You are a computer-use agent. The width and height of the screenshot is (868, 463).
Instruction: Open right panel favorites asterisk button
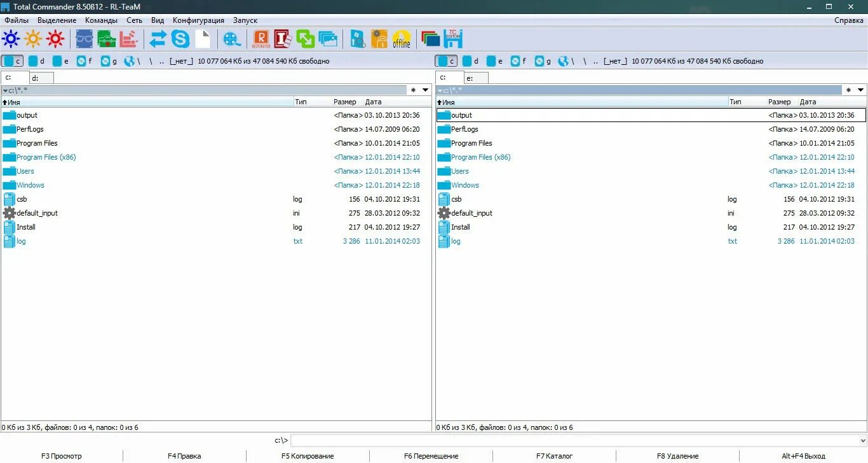click(848, 90)
